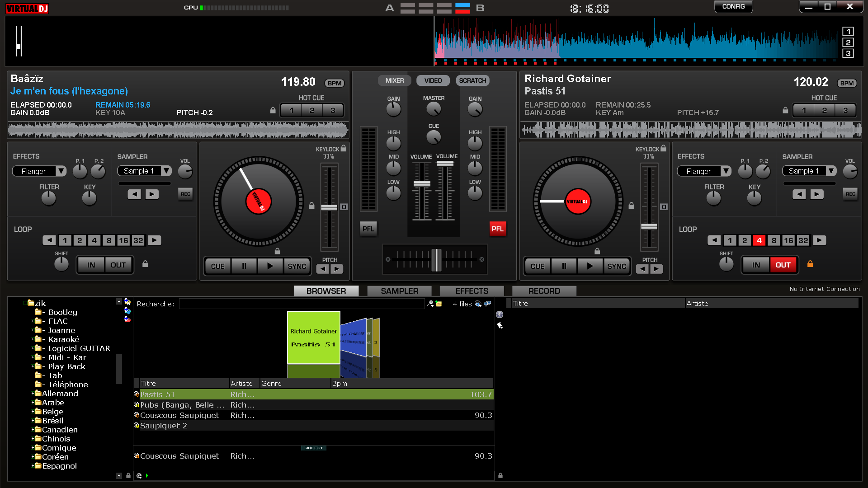Step left deck sampler to previous sample
The width and height of the screenshot is (868, 488).
click(134, 194)
